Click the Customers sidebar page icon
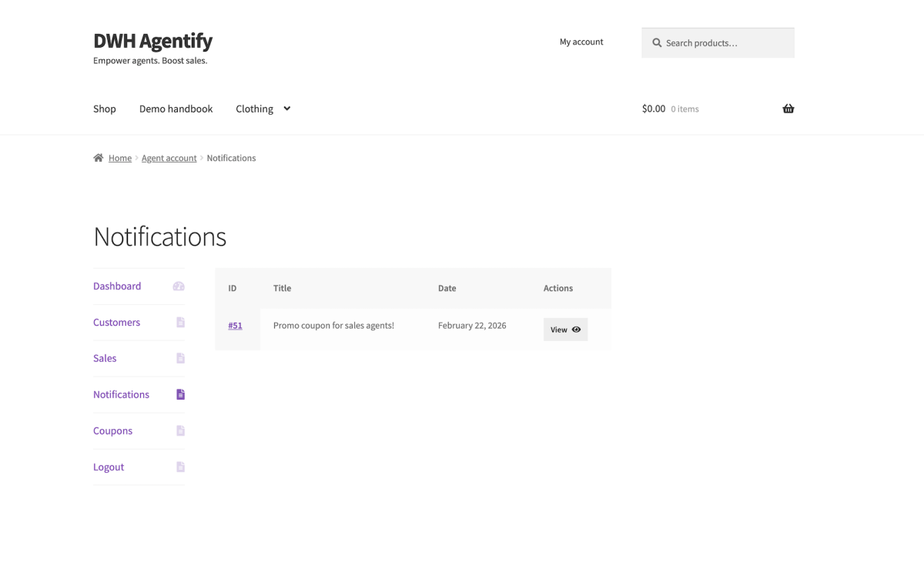924x566 pixels. tap(180, 323)
